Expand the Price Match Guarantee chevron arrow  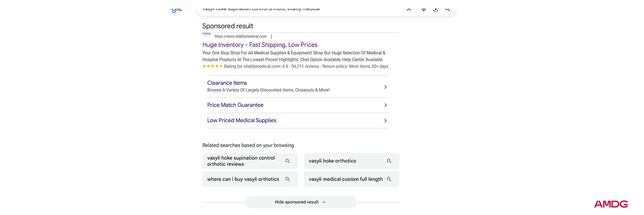(385, 105)
